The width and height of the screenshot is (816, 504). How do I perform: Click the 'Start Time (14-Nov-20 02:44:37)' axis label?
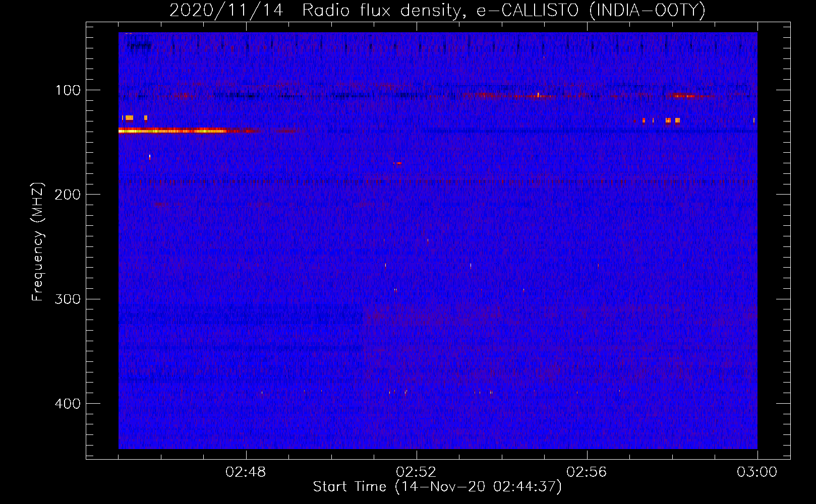tap(437, 487)
